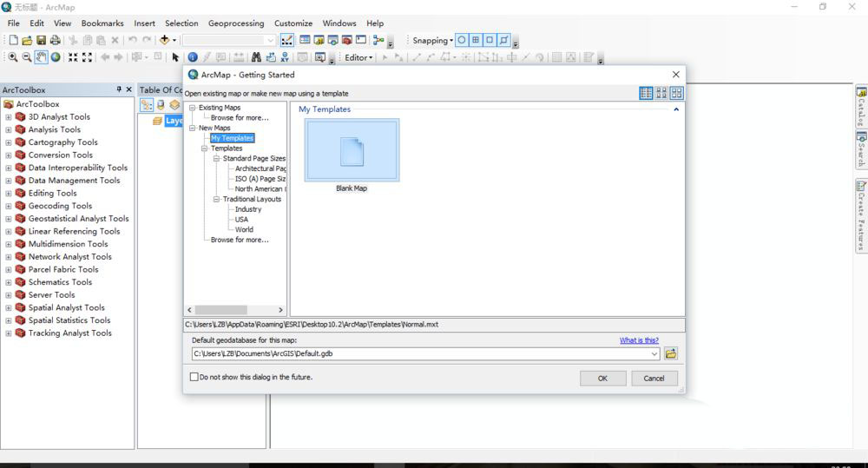Click List By Visibility icon
This screenshot has width=868, height=468.
[x=175, y=105]
